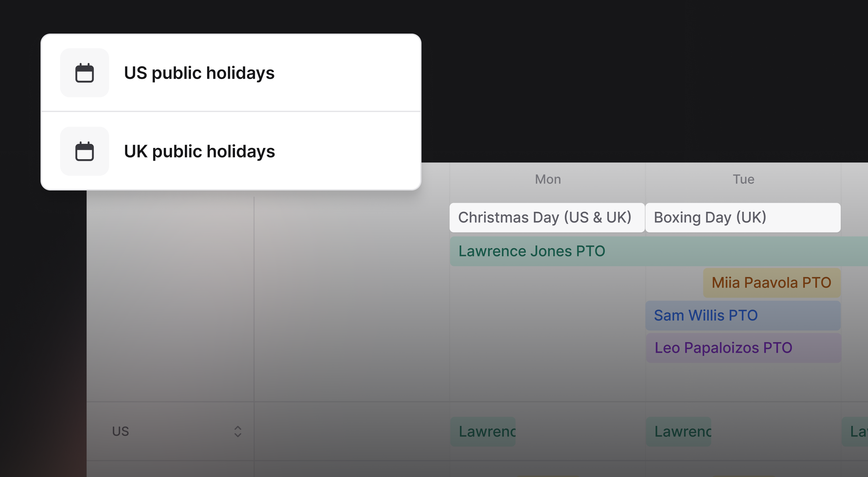Image resolution: width=868 pixels, height=477 pixels.
Task: Click the Tue column header
Action: [743, 179]
